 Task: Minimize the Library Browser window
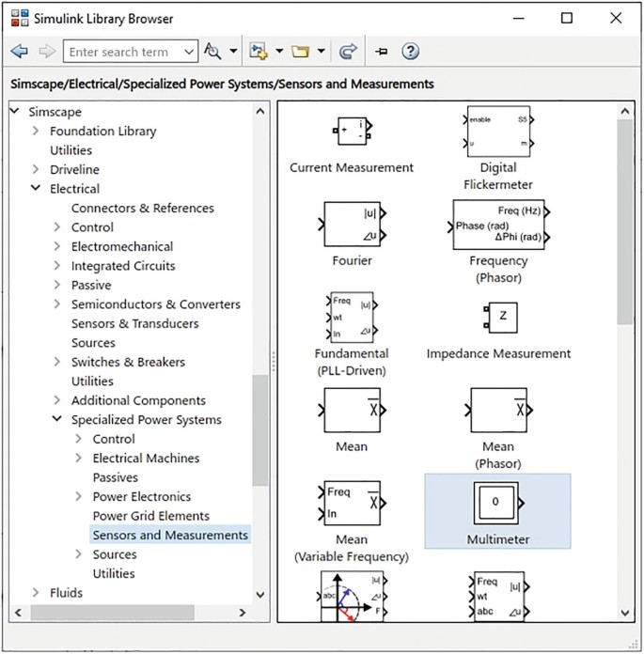518,19
